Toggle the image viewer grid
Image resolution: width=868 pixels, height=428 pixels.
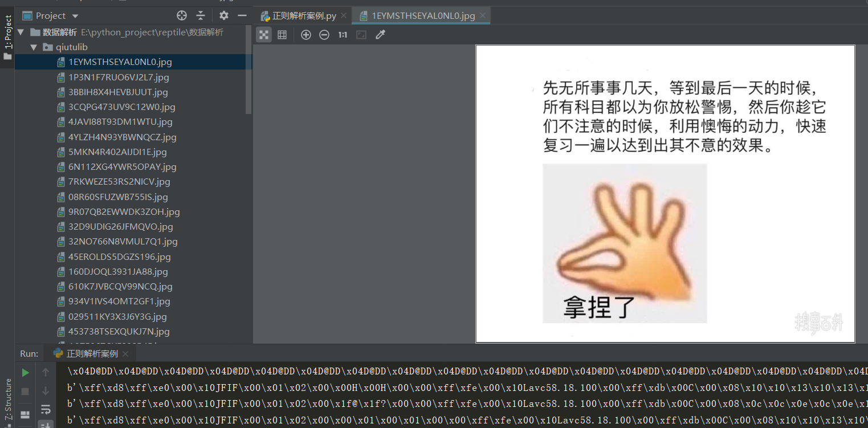(282, 35)
